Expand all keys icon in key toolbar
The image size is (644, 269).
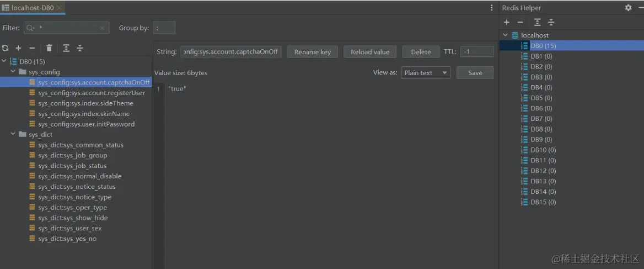click(66, 48)
